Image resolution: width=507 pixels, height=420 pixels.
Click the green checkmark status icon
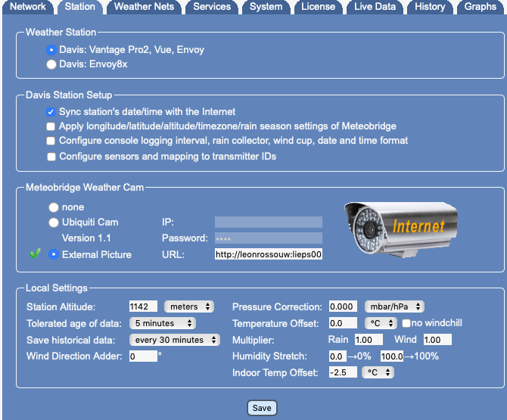pyautogui.click(x=34, y=254)
